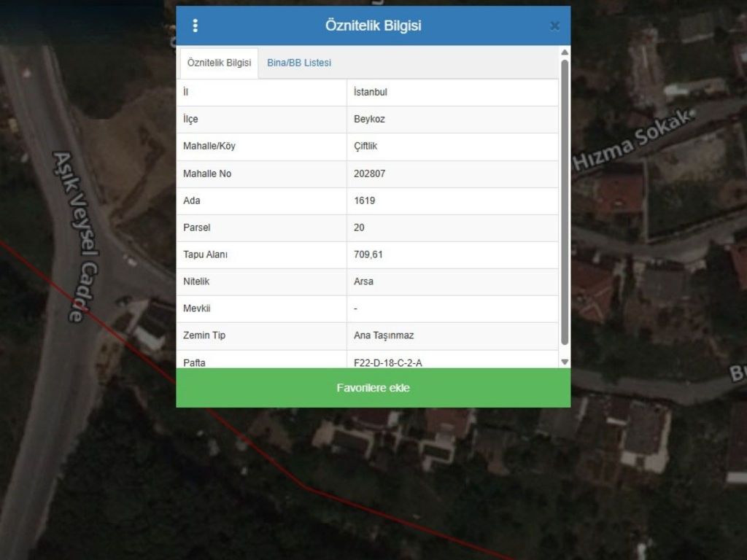
Task: Click the Ana Taşınmaz value cell
Action: 384,335
